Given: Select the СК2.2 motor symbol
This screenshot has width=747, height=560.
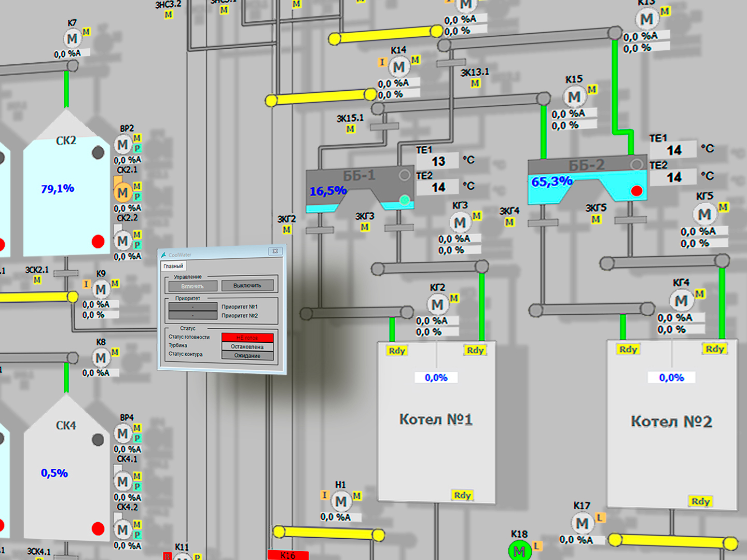Looking at the screenshot, I should click(122, 241).
